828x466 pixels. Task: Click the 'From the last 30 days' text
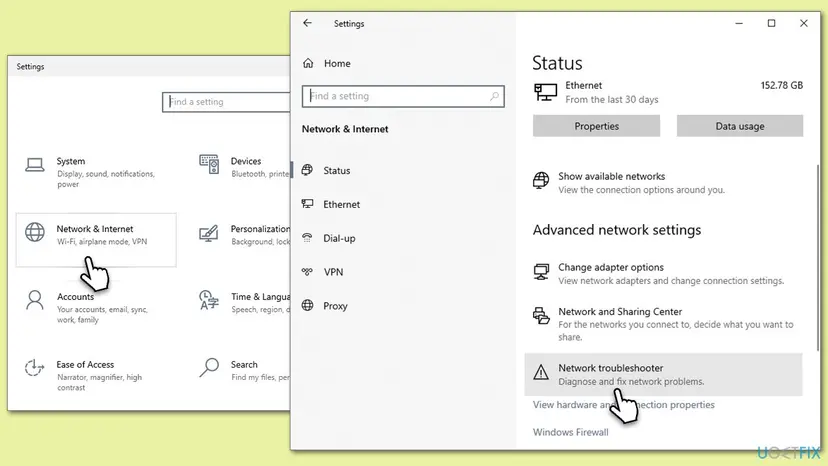pos(611,99)
